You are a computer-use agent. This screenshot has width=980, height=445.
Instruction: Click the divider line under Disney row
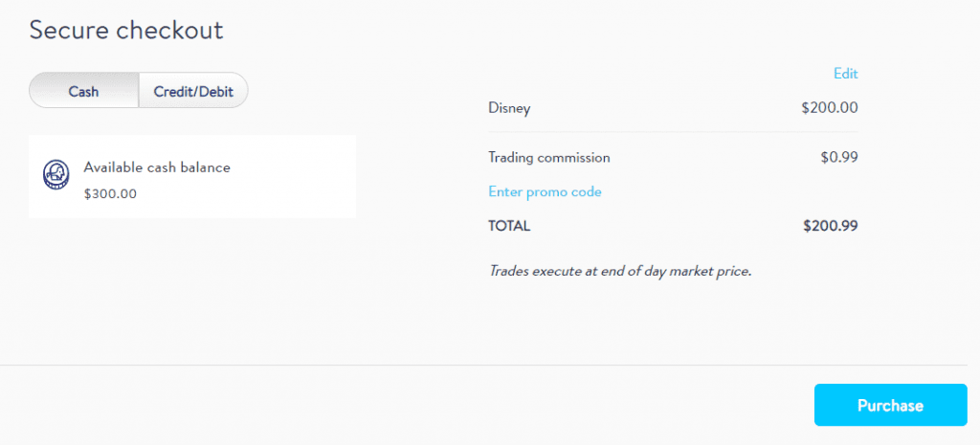click(x=673, y=132)
